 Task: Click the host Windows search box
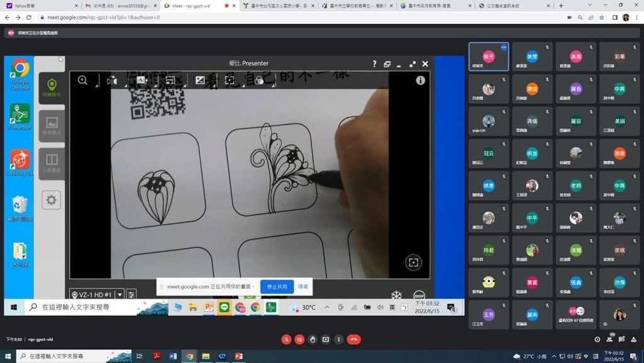coord(75,356)
